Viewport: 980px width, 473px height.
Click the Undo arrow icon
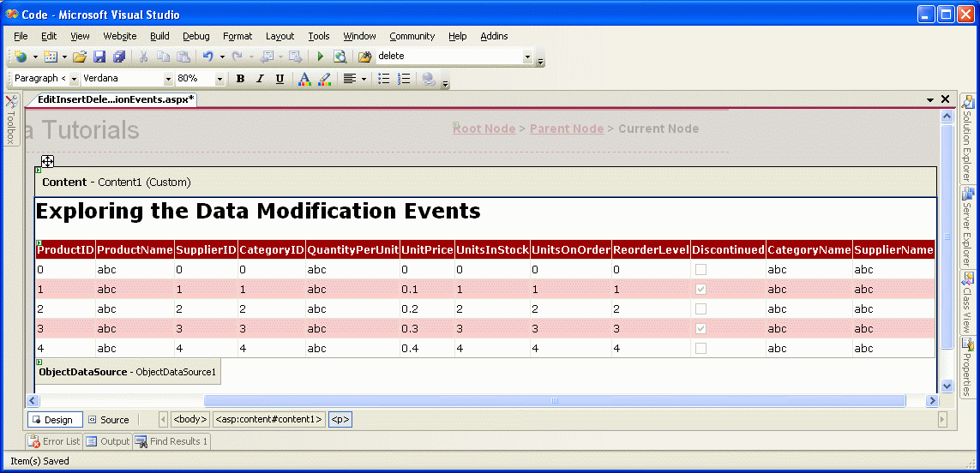[x=207, y=57]
